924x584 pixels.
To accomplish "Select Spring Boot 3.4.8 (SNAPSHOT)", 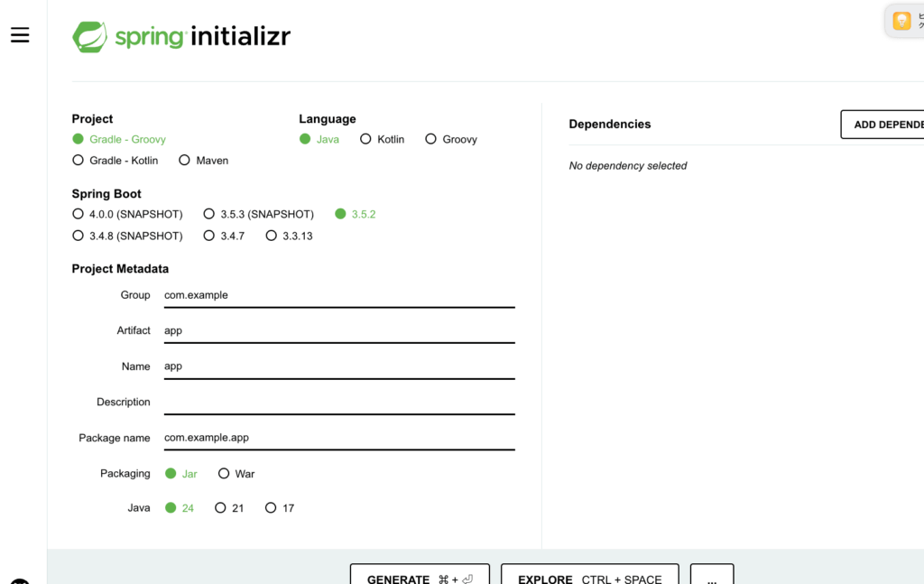I will point(127,236).
